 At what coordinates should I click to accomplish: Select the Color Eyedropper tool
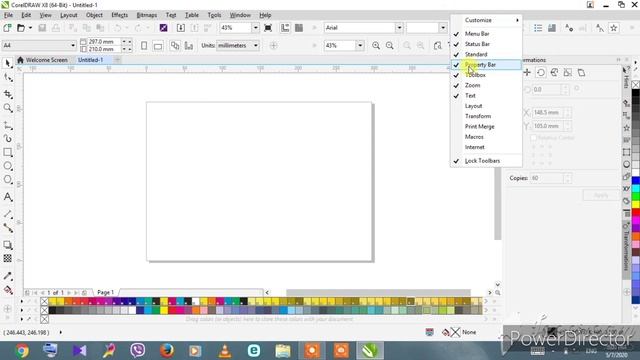(8, 276)
